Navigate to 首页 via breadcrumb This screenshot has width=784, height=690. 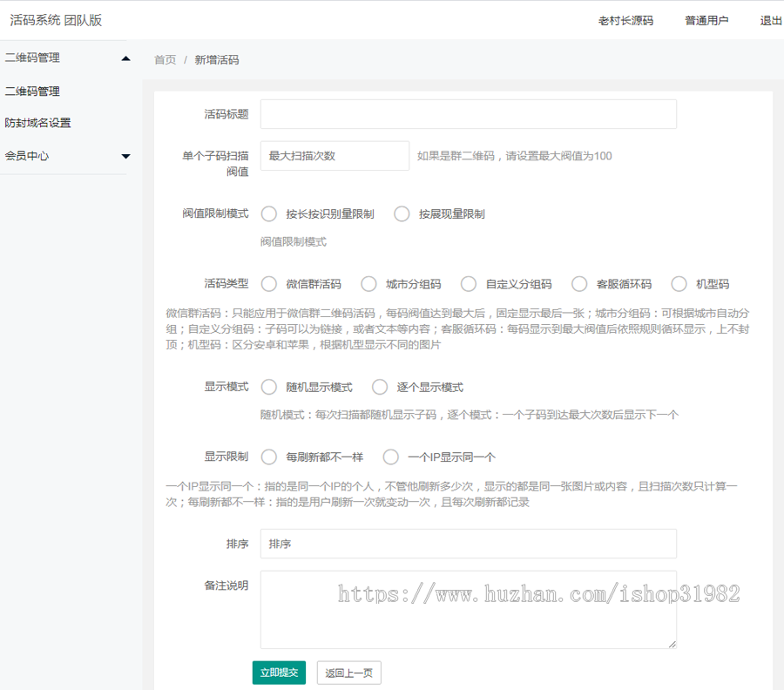[165, 59]
